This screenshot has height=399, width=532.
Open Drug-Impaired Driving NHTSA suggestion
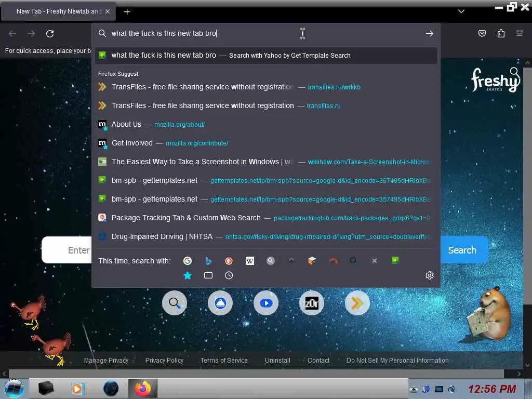pyautogui.click(x=265, y=236)
